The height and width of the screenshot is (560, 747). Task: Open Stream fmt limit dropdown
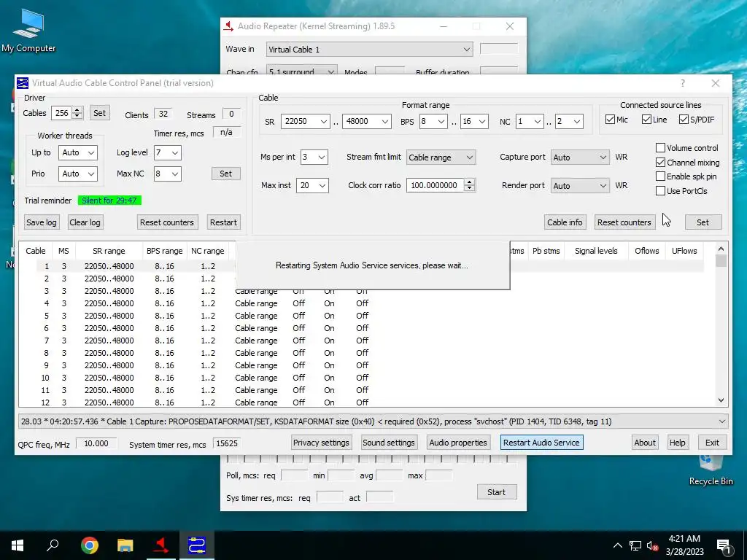441,157
